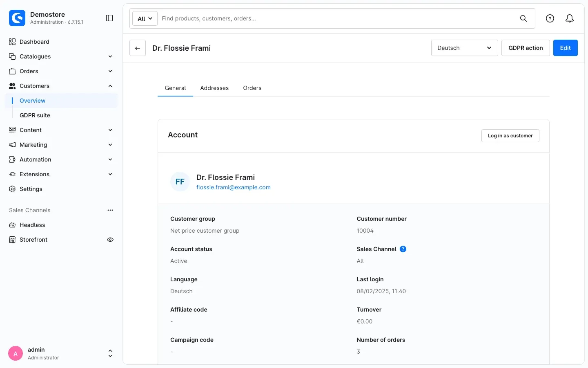
Task: Collapse the Customers menu chevron
Action: [x=110, y=86]
